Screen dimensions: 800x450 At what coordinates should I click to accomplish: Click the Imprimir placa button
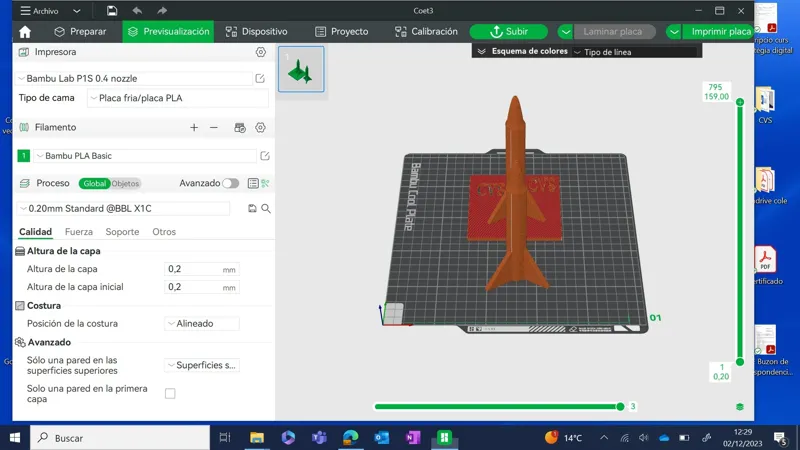coord(720,32)
